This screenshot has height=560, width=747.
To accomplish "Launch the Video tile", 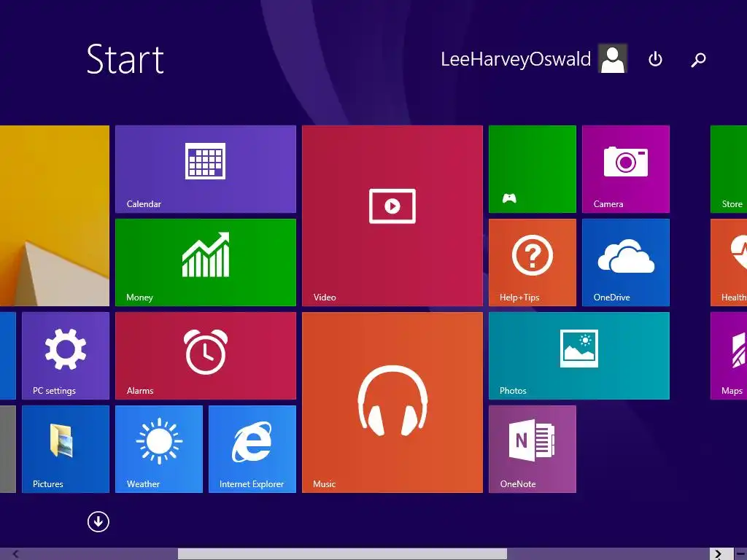I will coord(392,216).
